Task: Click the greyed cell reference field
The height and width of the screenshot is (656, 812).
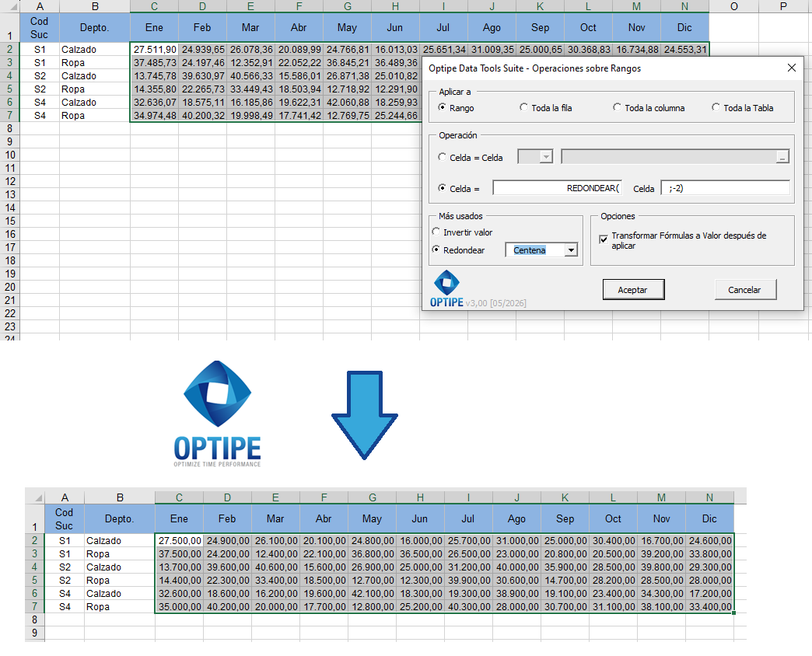Action: pos(669,157)
